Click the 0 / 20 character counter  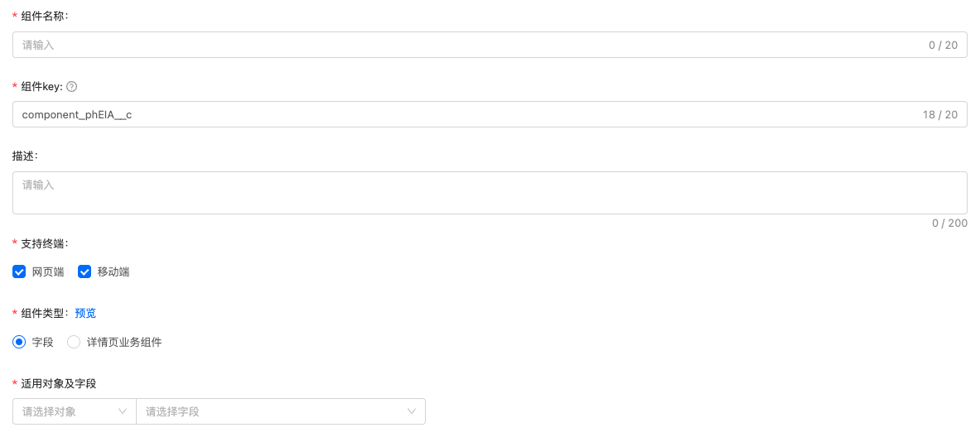coord(943,45)
